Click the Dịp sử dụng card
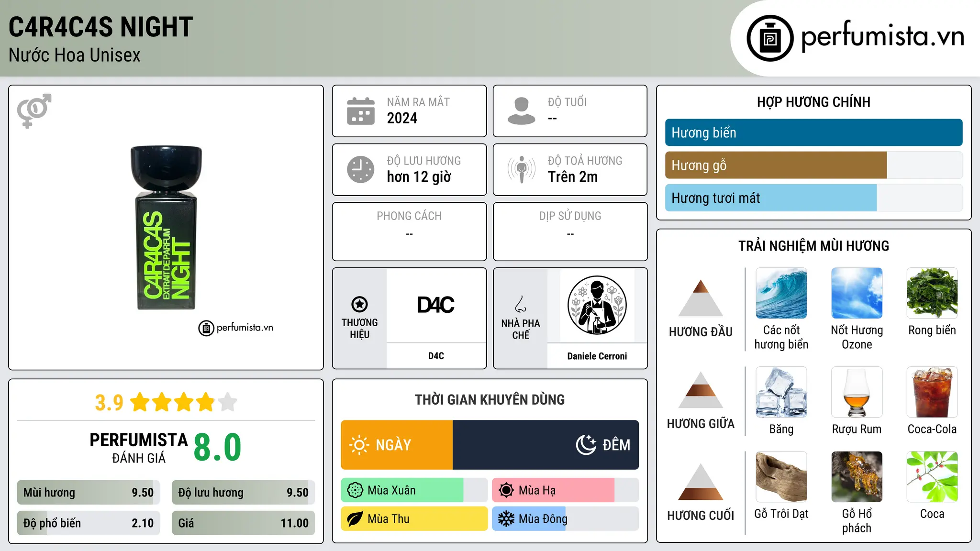This screenshot has width=980, height=551. 570,231
